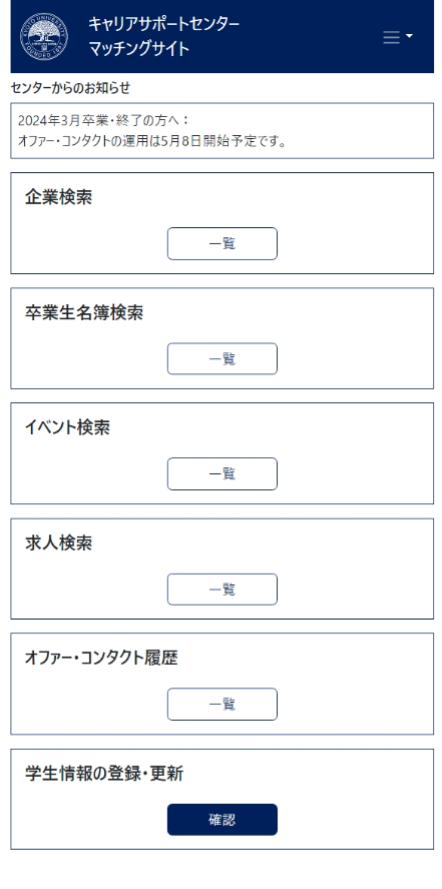Select the 企業検索 heading
Image resolution: width=442 pixels, height=889 pixels.
58,197
